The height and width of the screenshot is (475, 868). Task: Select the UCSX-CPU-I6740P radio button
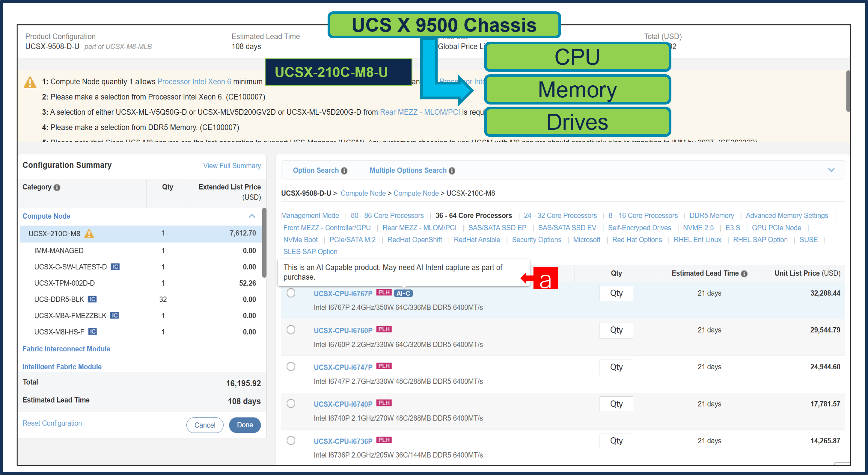(291, 404)
